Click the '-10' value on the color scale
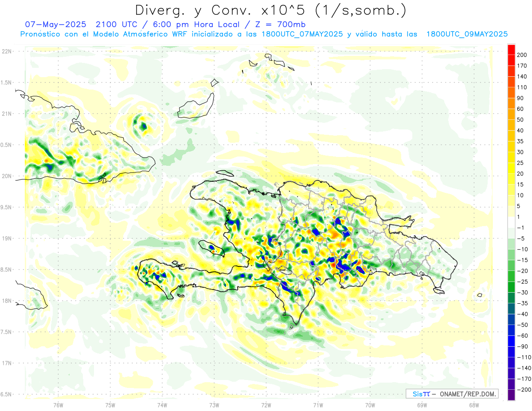This screenshot has height=411, width=532. (x=522, y=249)
